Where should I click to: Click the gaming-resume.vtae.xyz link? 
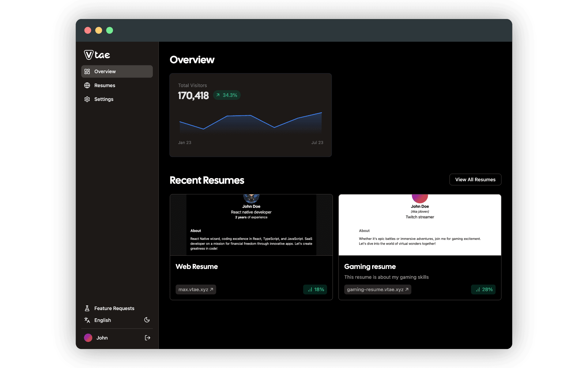pyautogui.click(x=376, y=289)
